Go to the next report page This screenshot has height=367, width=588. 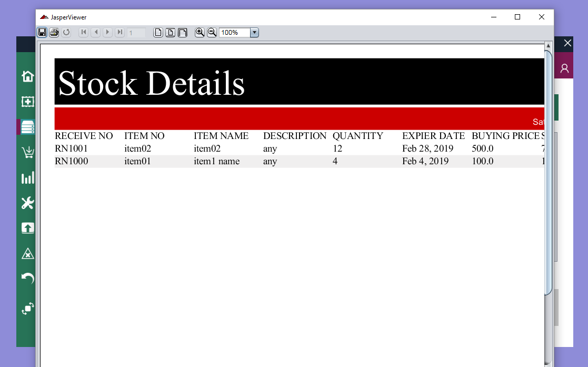pos(107,32)
